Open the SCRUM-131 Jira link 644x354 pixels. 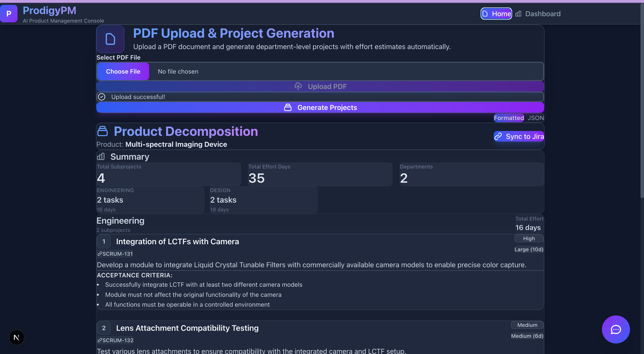115,254
